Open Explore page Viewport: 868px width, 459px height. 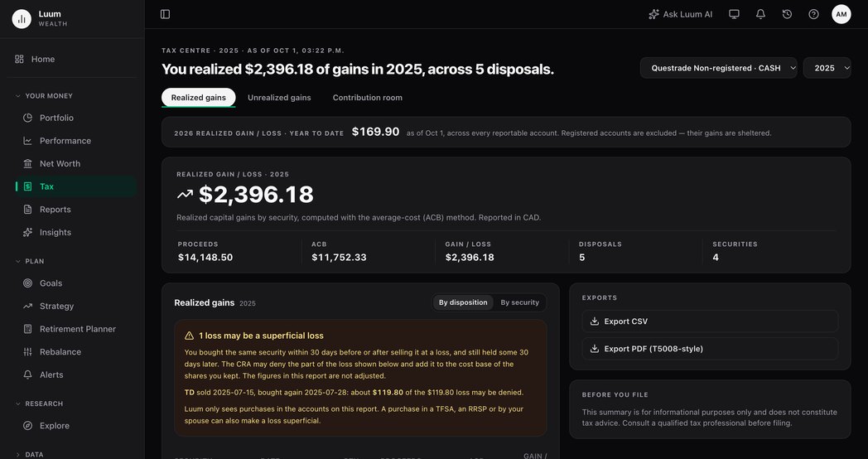coord(75,426)
